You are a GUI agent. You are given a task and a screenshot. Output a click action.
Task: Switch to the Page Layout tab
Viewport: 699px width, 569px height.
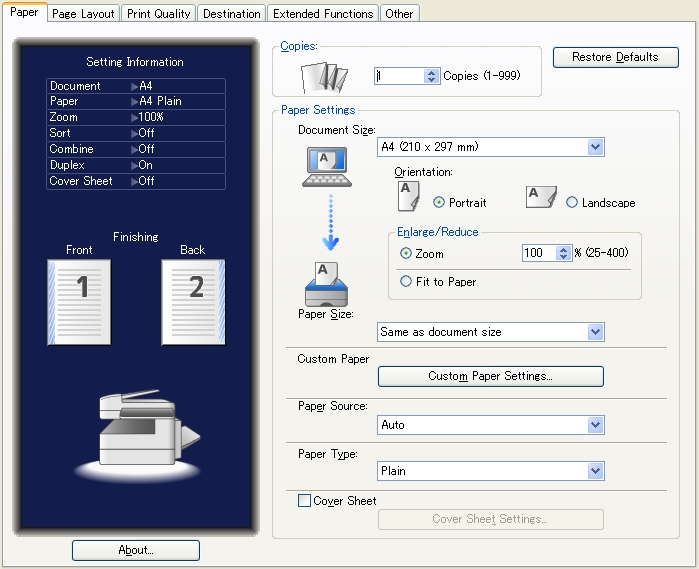click(84, 14)
